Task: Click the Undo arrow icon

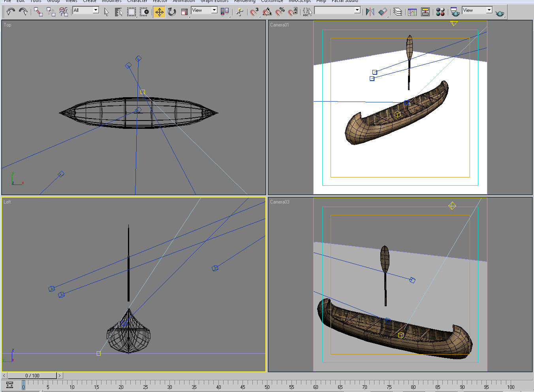Action: pos(10,12)
